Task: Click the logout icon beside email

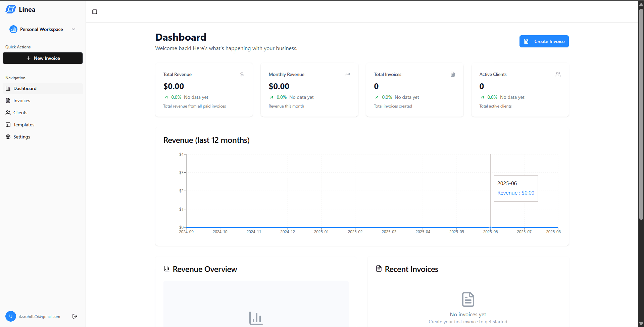Action: 75,316
